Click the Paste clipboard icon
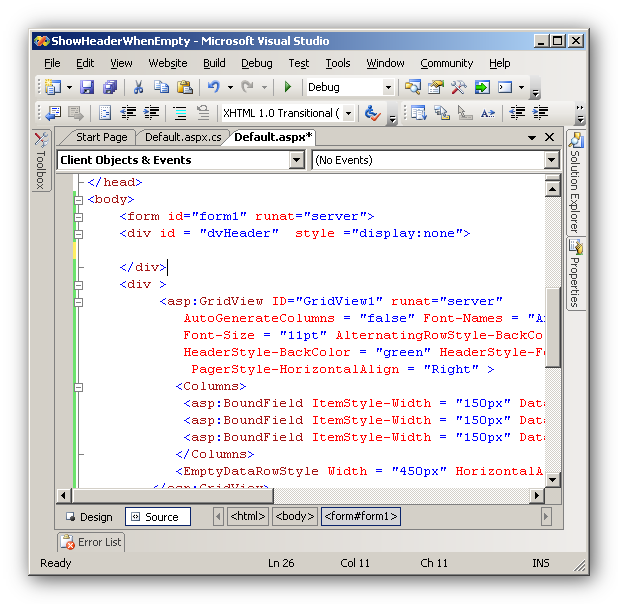This screenshot has height=604, width=618. point(184,87)
